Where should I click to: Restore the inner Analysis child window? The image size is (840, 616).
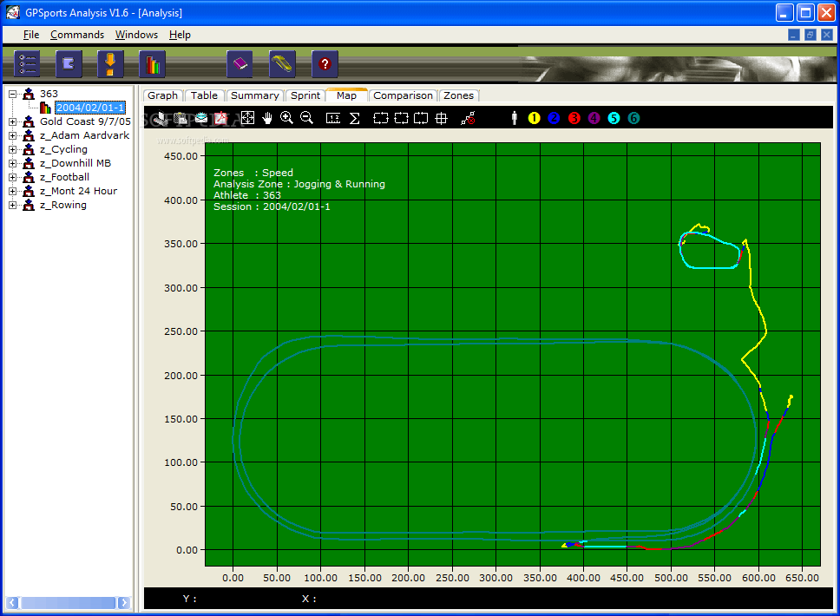pos(810,35)
